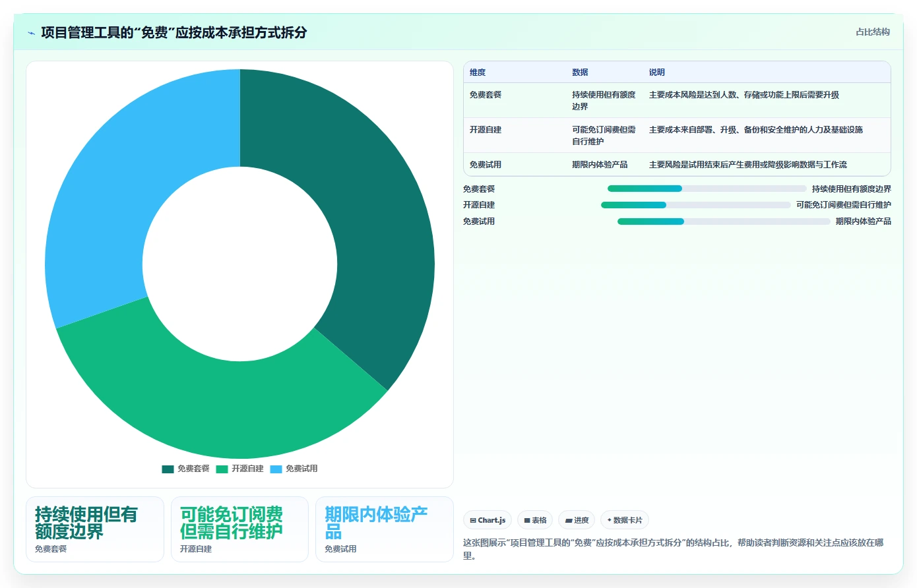Click the 表格 tag chip

(x=535, y=520)
